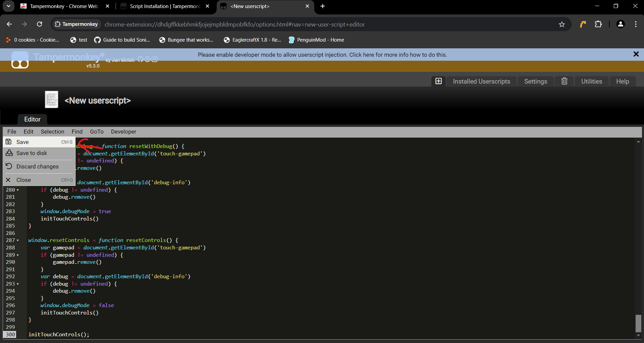Viewport: 644px width, 343px height.
Task: Open the Find menu
Action: 77,132
